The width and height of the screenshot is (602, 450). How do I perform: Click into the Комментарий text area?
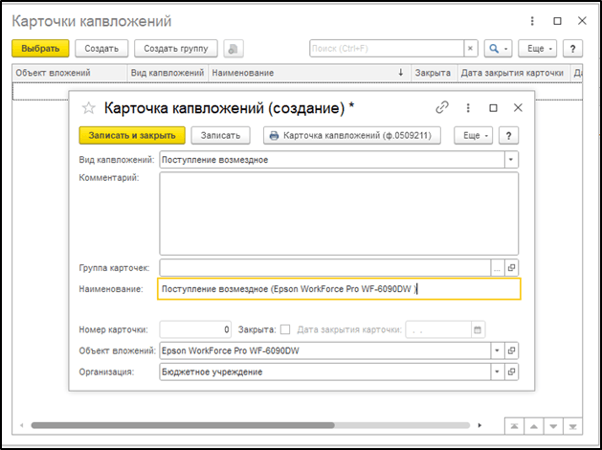click(338, 213)
